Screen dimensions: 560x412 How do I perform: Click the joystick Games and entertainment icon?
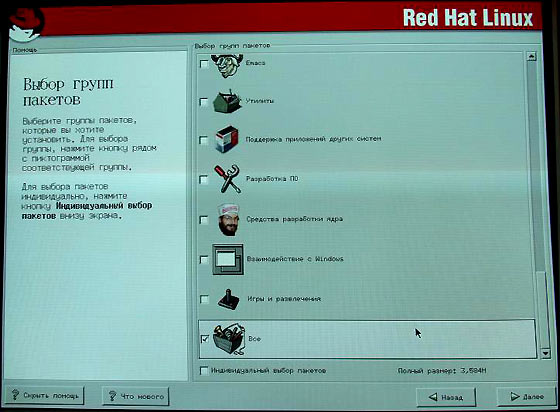tap(229, 299)
